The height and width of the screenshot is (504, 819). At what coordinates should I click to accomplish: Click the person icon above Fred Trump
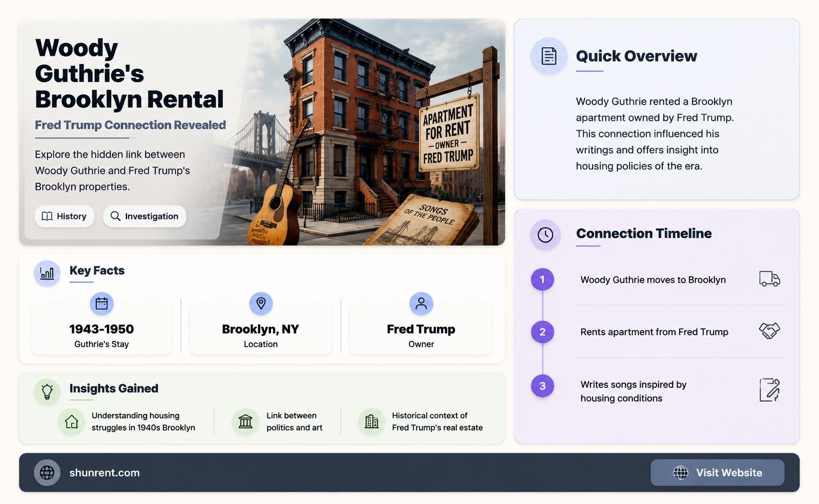click(x=421, y=304)
